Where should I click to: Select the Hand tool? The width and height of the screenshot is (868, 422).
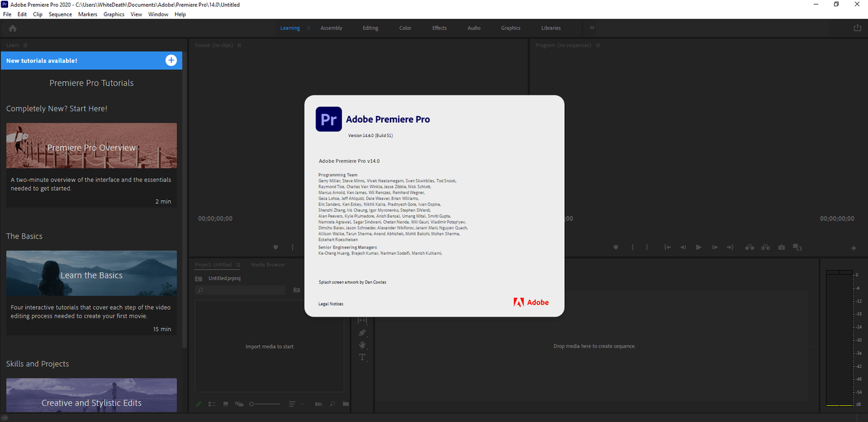point(362,345)
